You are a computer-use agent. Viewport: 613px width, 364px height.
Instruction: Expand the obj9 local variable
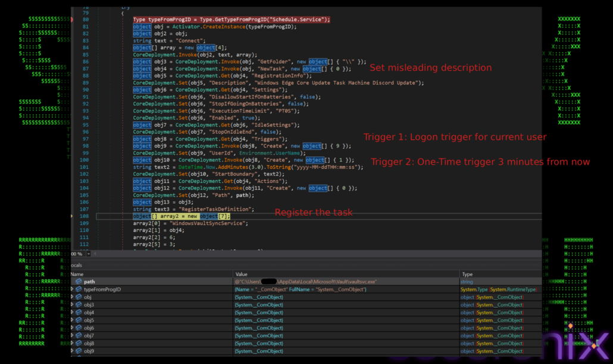click(72, 351)
